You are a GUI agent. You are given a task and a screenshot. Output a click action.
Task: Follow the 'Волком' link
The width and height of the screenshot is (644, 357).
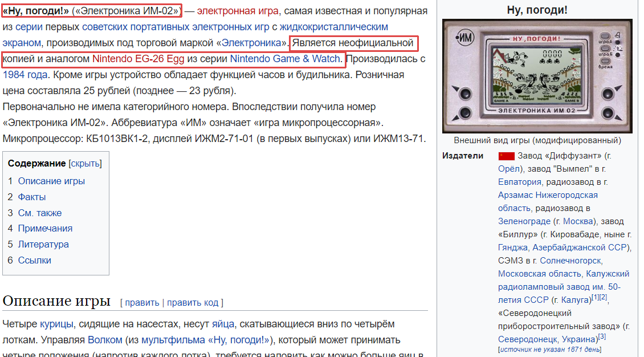click(x=105, y=340)
